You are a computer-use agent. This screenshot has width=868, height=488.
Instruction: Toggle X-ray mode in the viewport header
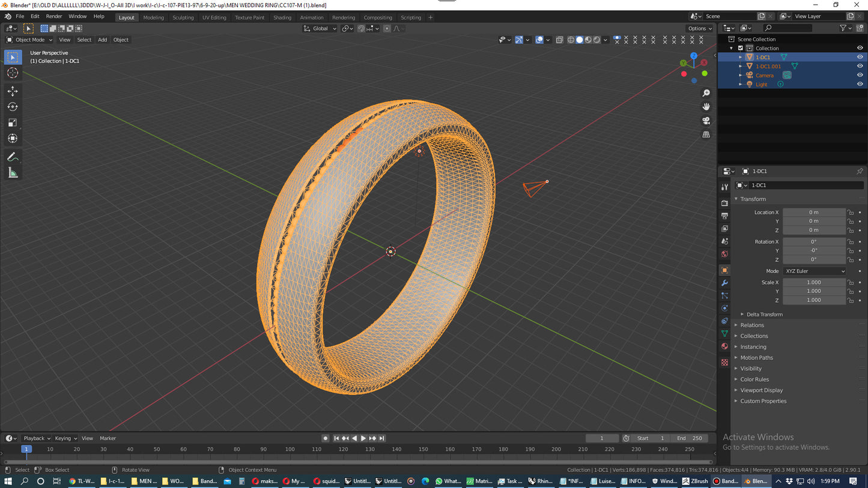pyautogui.click(x=559, y=40)
